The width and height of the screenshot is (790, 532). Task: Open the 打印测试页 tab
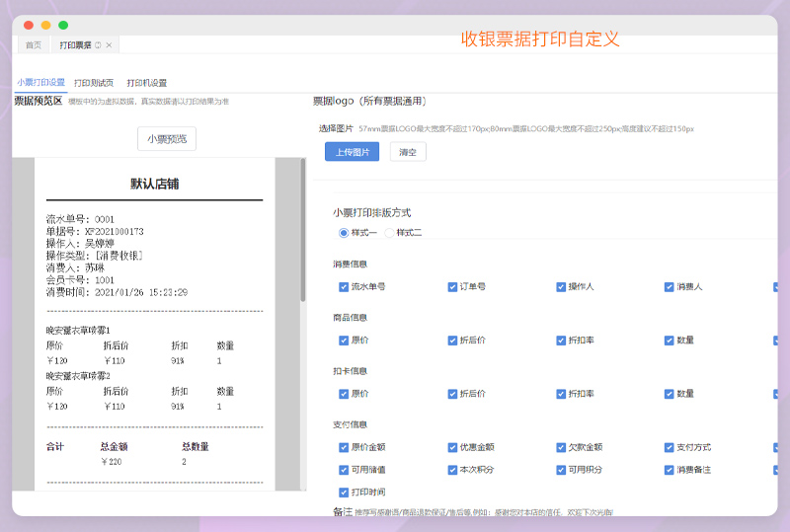tap(94, 83)
